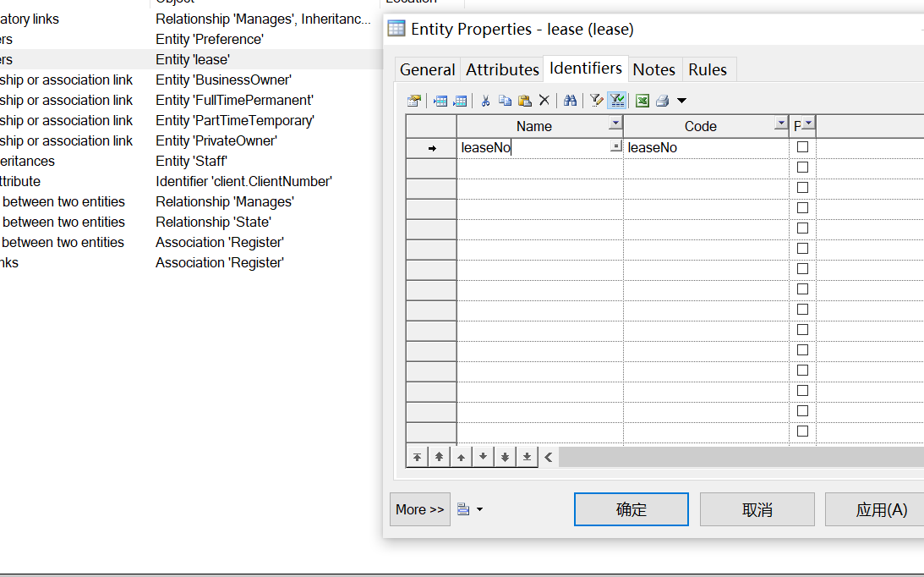Open the toolbar overflow dropdown arrow

(681, 100)
